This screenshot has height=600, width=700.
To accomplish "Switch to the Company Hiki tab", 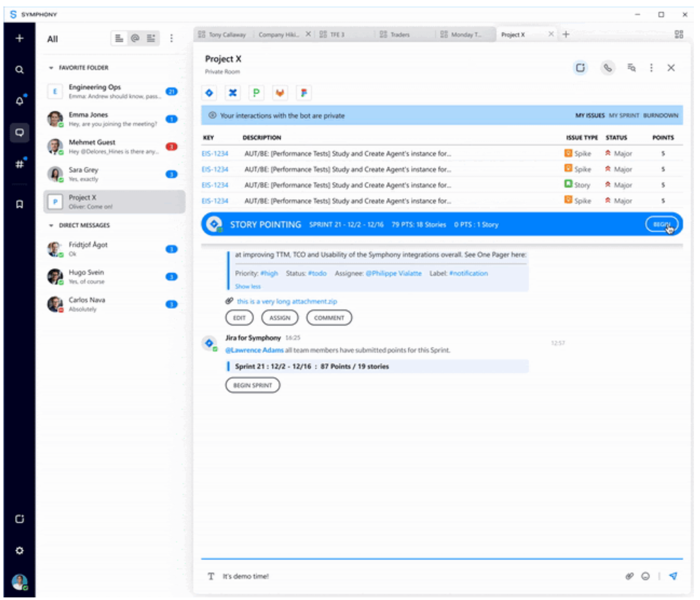I will click(278, 35).
